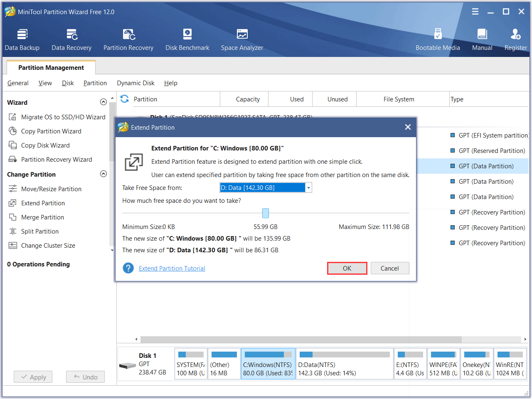The width and height of the screenshot is (532, 399).
Task: Open the General menu
Action: [x=18, y=83]
